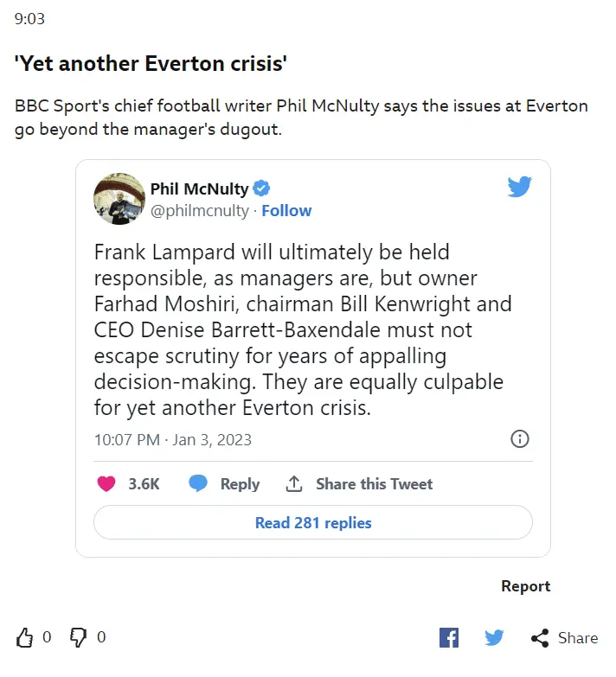
Task: Open the tweet info icon
Action: pos(520,439)
